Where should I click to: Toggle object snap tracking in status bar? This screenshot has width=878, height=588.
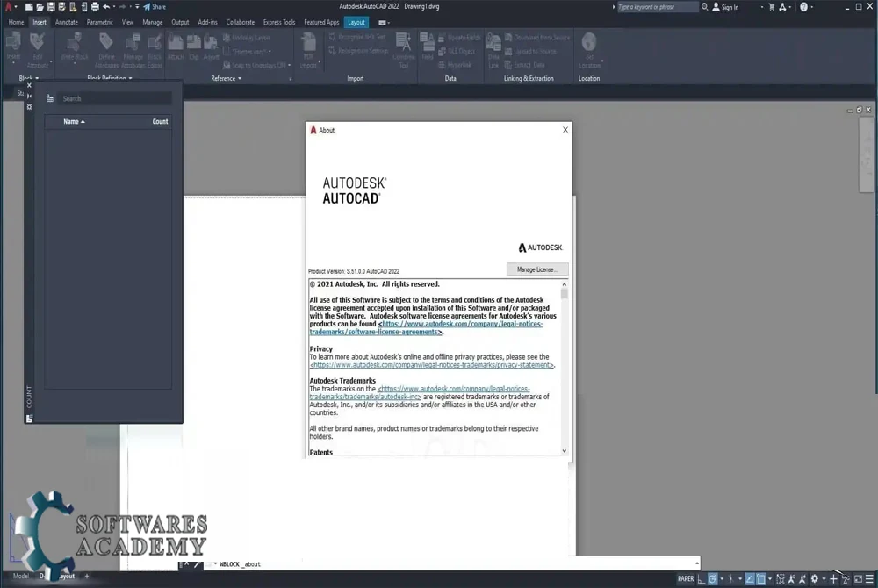coord(749,579)
